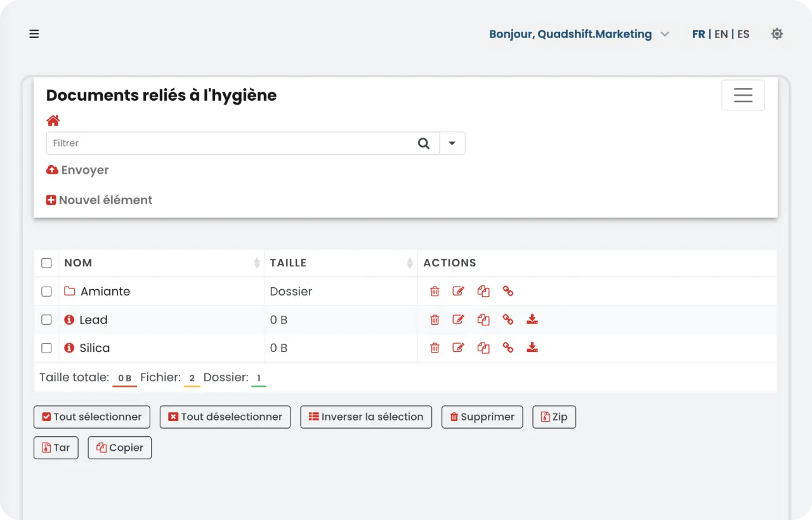812x520 pixels.
Task: Go to the home breadcrumb icon
Action: click(x=53, y=120)
